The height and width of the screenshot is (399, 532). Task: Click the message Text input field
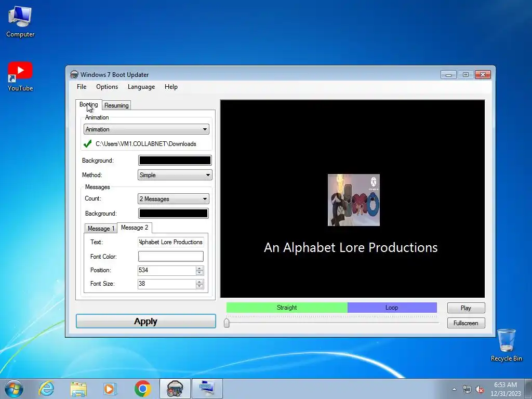tap(170, 242)
